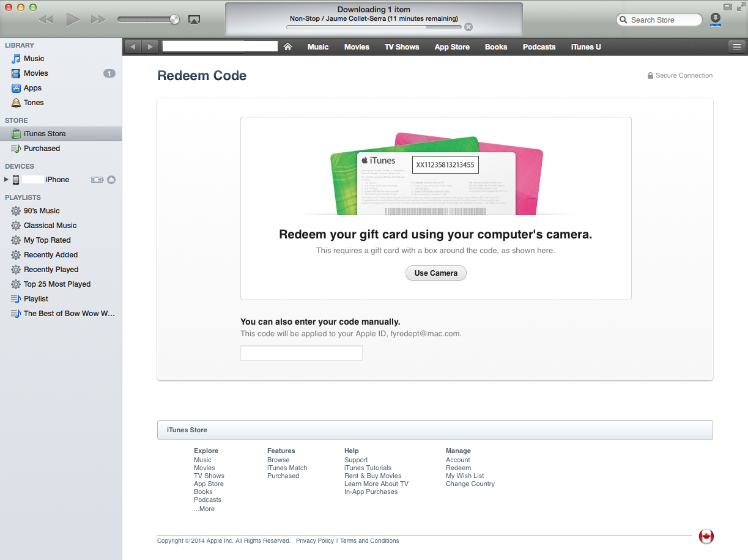Select iTunes Store in sidebar
The width and height of the screenshot is (748, 560).
[x=61, y=134]
